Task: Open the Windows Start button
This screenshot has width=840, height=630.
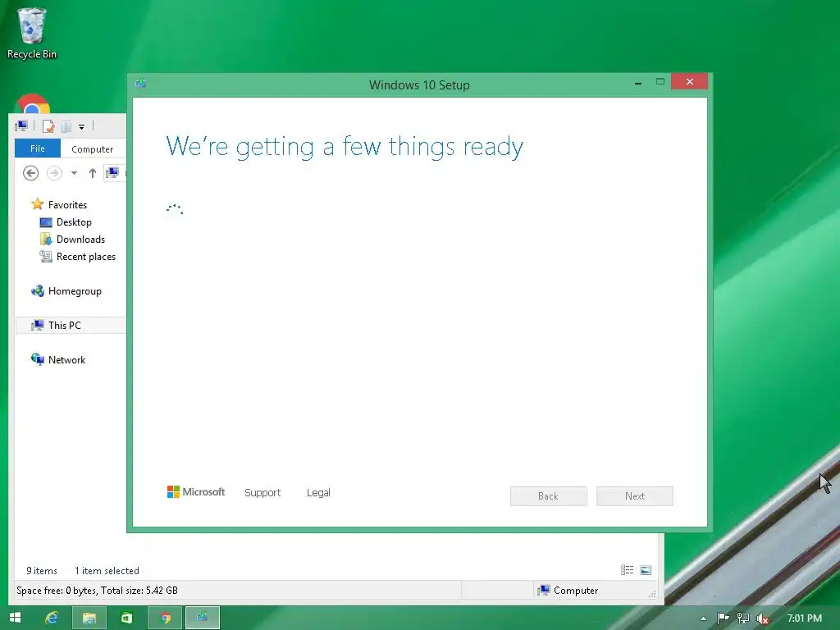Action: click(x=15, y=618)
